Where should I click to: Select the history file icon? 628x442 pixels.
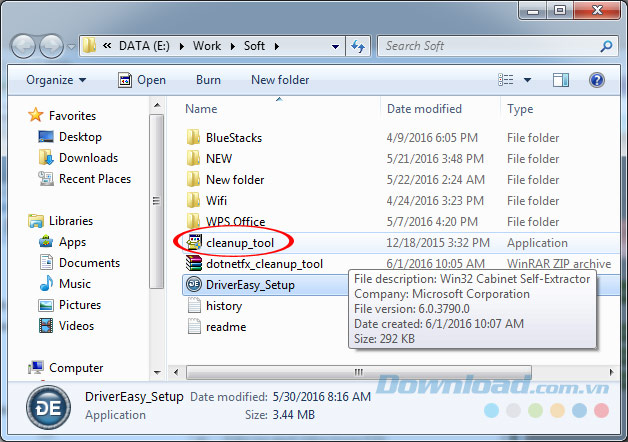click(194, 305)
